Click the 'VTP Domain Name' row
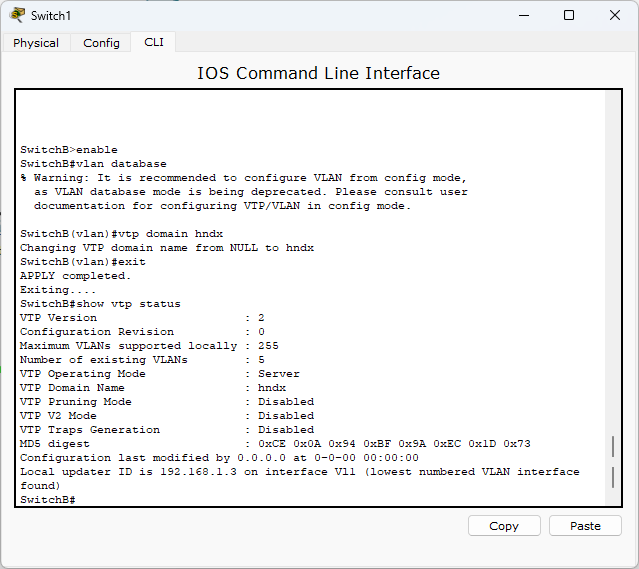The width and height of the screenshot is (639, 569). click(153, 388)
